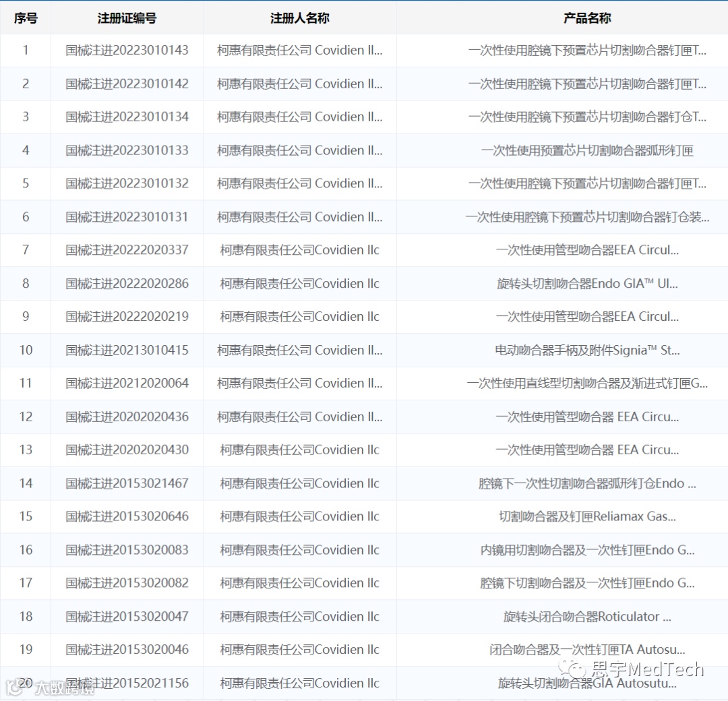Click product 旋转头切割吻合器Endo GIA™ Ul...
The height and width of the screenshot is (701, 728).
click(587, 283)
